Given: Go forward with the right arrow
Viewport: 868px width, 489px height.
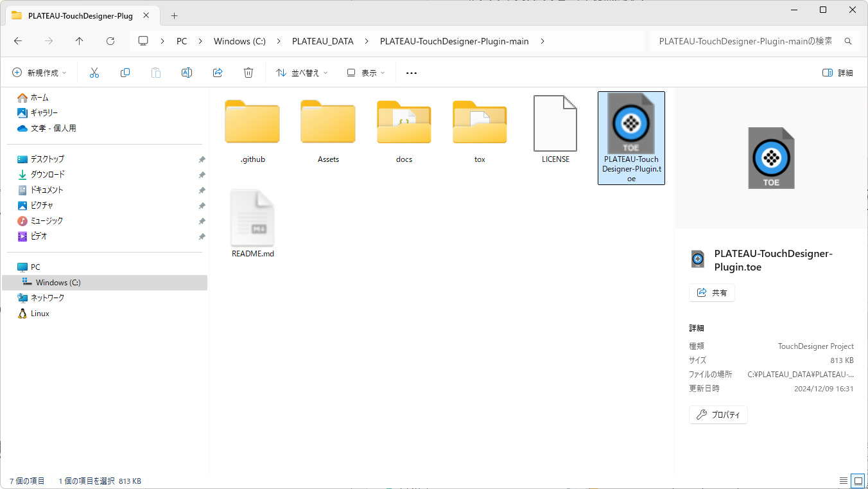Looking at the screenshot, I should (x=49, y=41).
